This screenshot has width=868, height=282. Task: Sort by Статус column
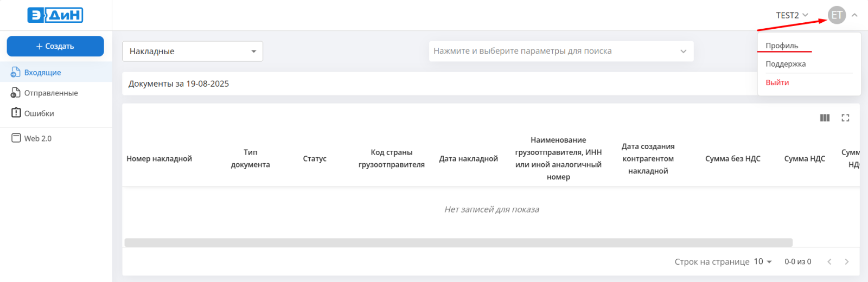click(315, 158)
